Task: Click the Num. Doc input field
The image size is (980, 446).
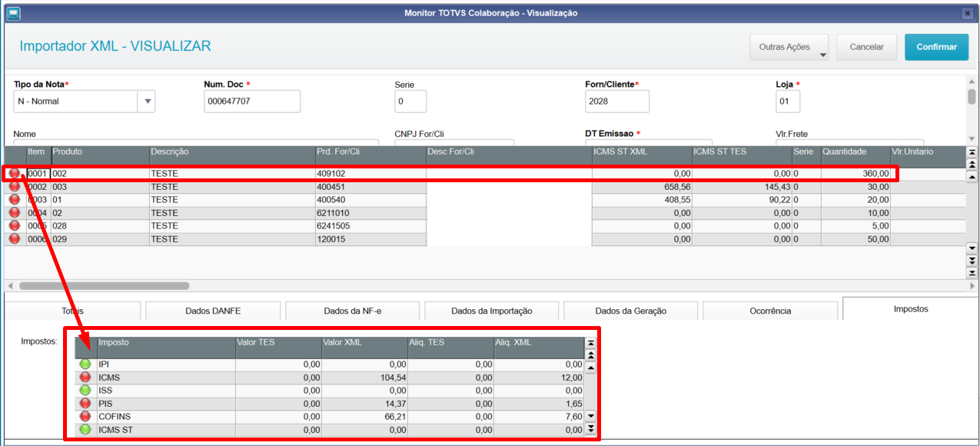Action: (252, 102)
